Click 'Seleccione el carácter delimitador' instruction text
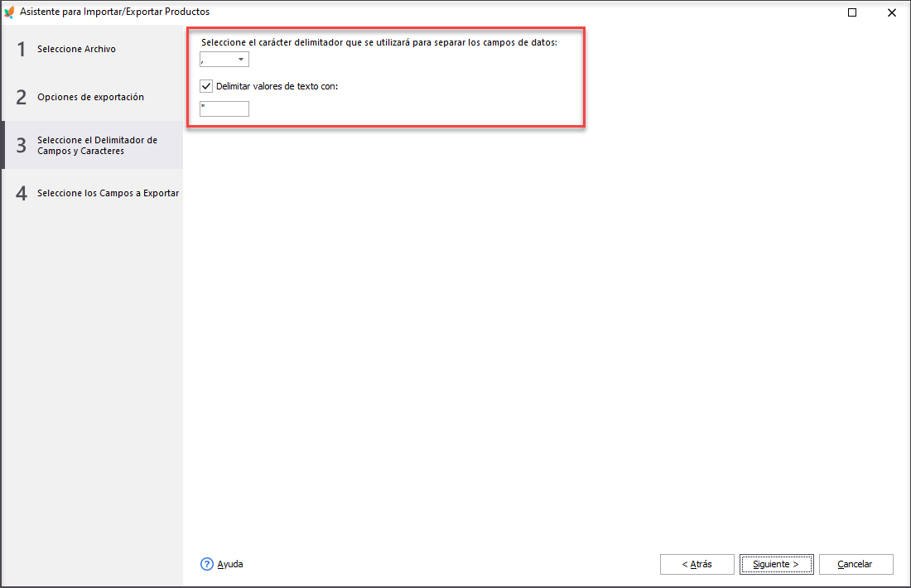The width and height of the screenshot is (911, 588). coord(378,42)
